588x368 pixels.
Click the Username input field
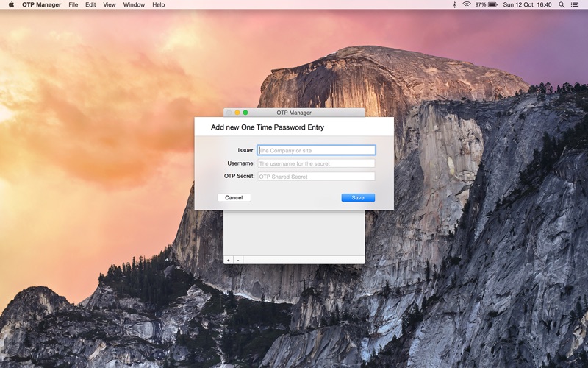point(316,163)
